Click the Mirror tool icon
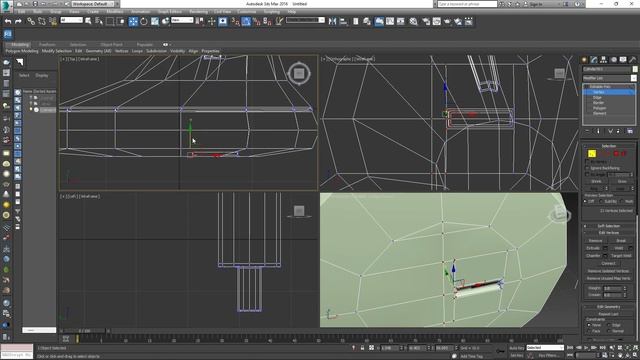This screenshot has width=640, height=360. [332, 21]
